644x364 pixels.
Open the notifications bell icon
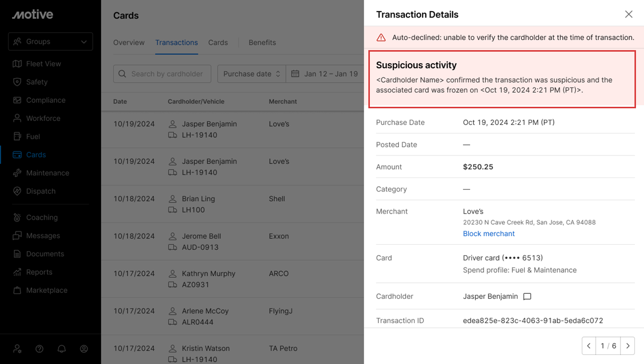click(62, 348)
